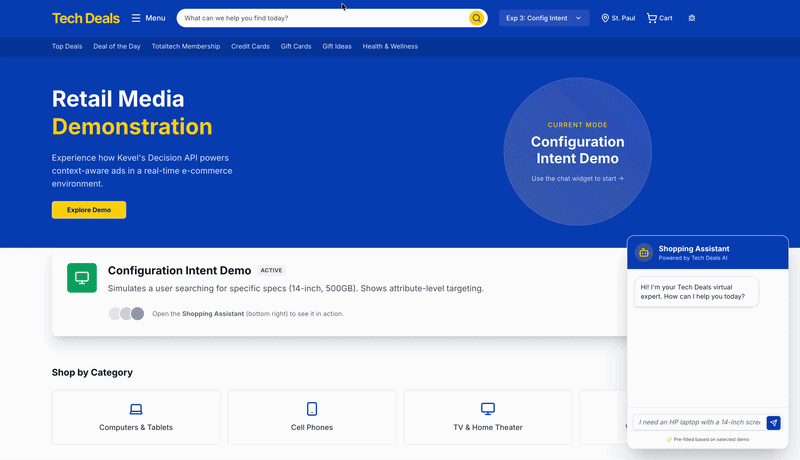Screen dimensions: 800x460
Task: Open the St. Paul store location
Action: (618, 18)
